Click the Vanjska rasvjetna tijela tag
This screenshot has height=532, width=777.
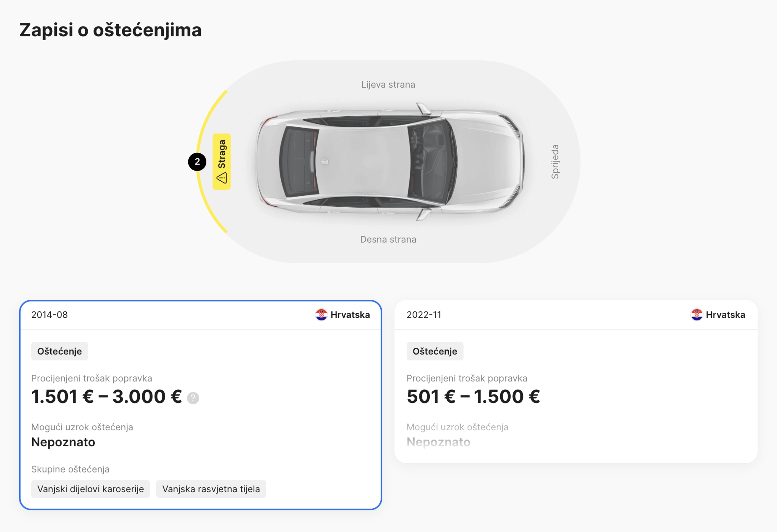[211, 489]
